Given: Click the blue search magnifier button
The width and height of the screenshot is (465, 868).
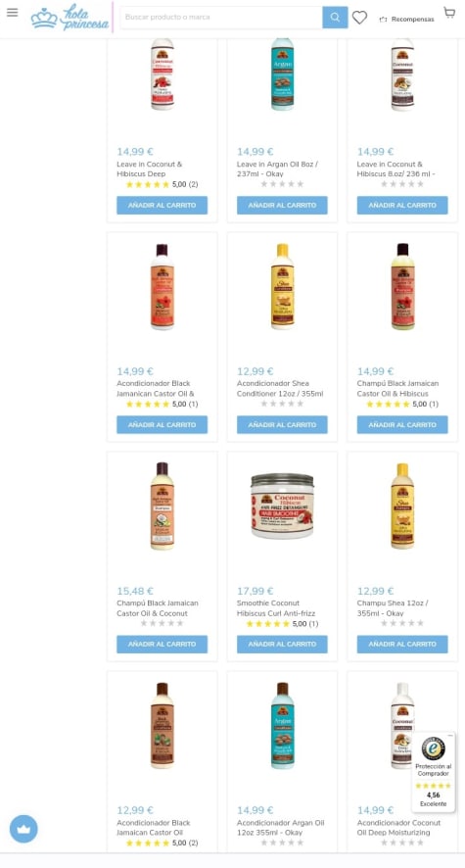Looking at the screenshot, I should (335, 18).
